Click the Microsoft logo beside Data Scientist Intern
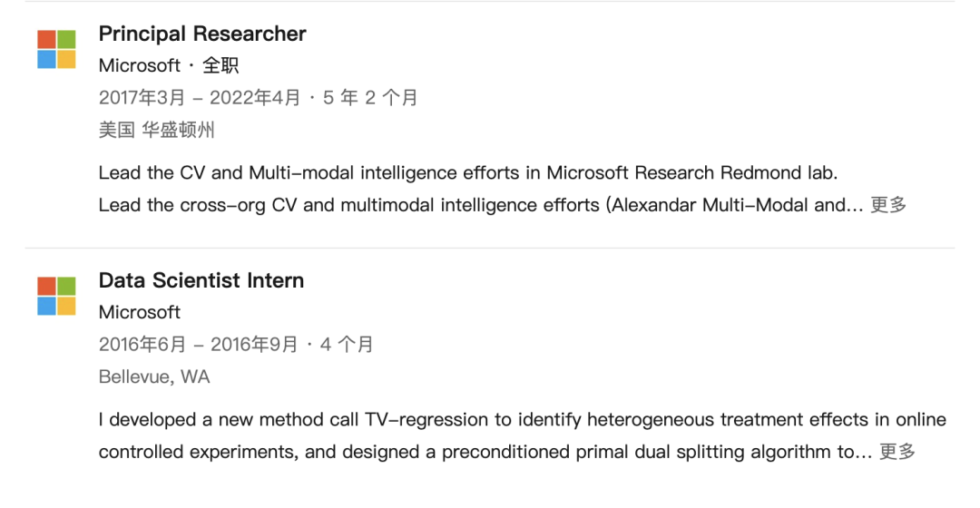 (56, 296)
